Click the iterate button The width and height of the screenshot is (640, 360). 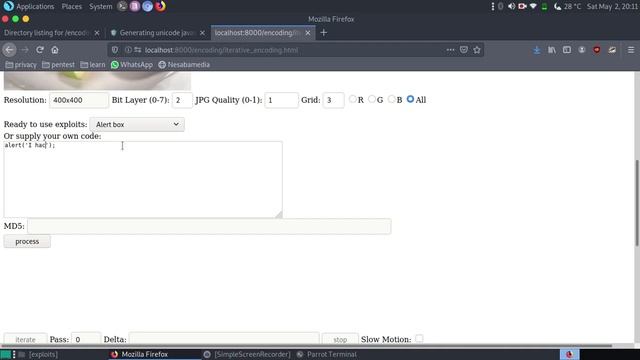pos(25,339)
